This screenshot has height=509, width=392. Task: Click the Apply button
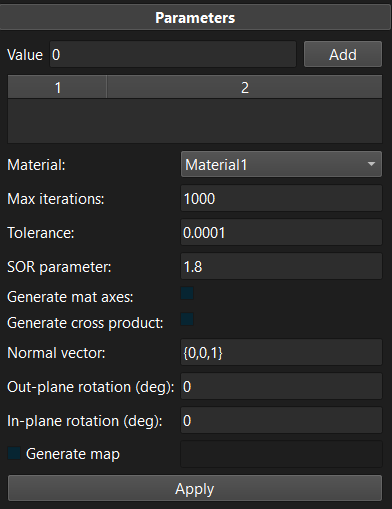(x=195, y=488)
